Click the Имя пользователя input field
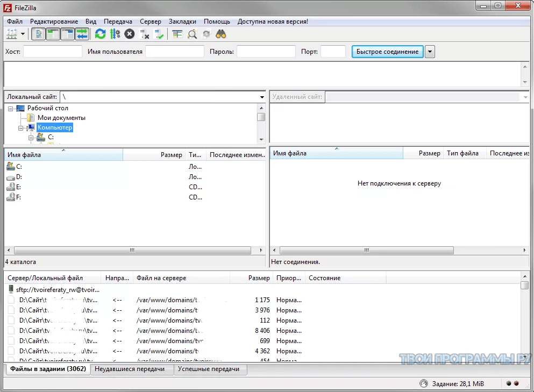 (175, 52)
